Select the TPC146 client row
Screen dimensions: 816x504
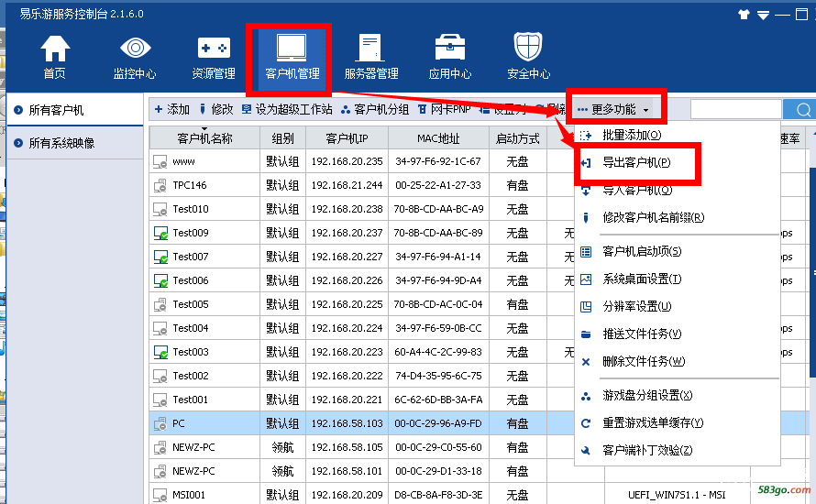[x=362, y=185]
